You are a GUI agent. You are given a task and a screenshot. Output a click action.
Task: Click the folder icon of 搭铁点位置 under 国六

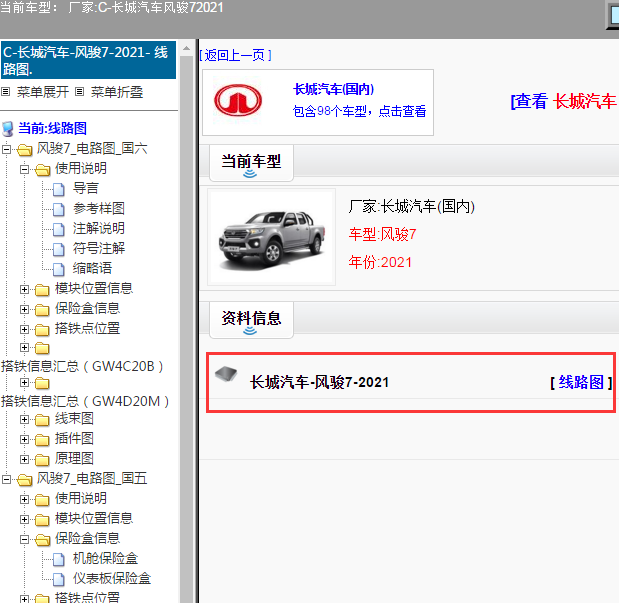point(42,330)
